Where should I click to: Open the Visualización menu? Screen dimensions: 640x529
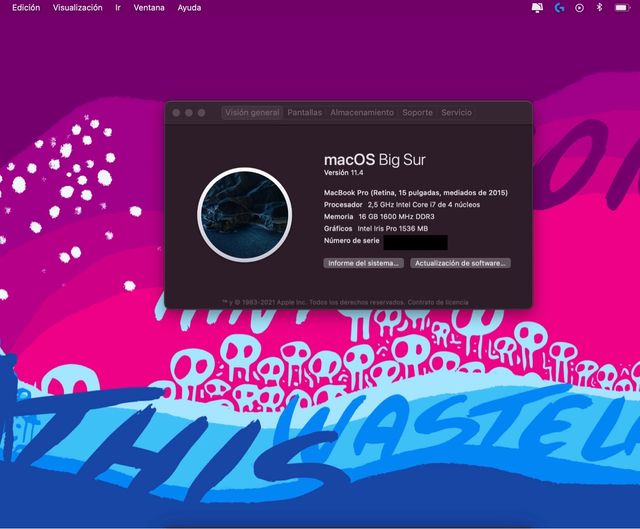pos(77,7)
